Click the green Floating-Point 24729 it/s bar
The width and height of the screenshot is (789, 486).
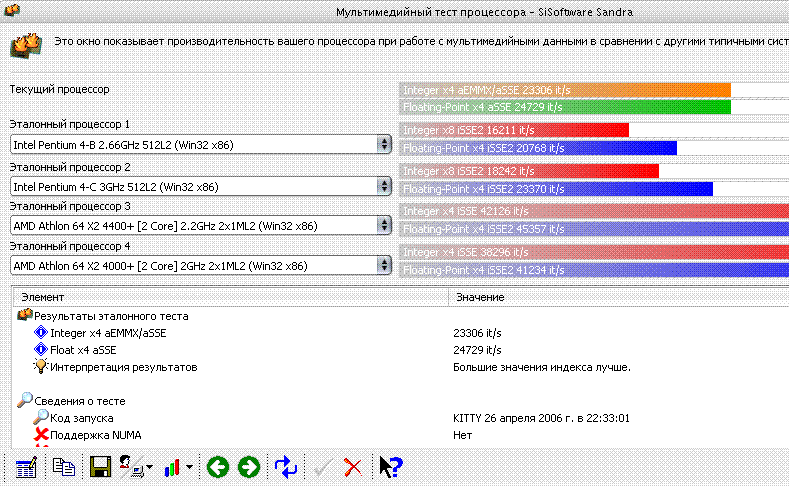pos(565,107)
